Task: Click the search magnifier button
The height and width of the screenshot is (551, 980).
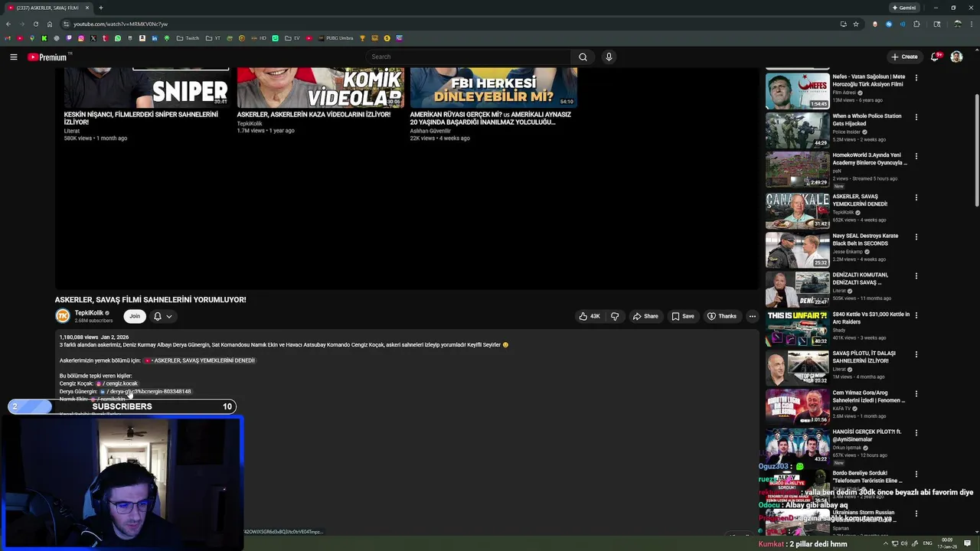Action: 583,57
